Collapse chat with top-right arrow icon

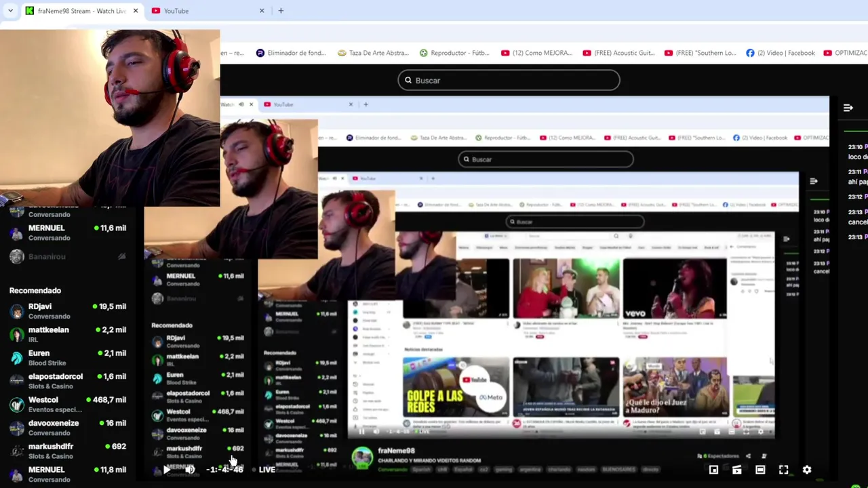848,108
